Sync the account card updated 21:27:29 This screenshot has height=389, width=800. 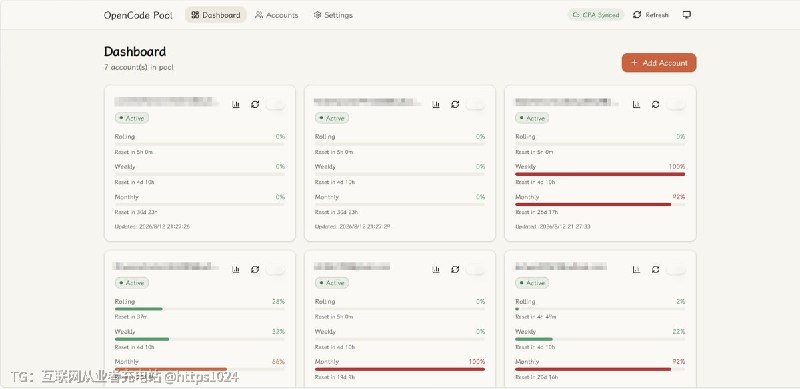point(455,104)
